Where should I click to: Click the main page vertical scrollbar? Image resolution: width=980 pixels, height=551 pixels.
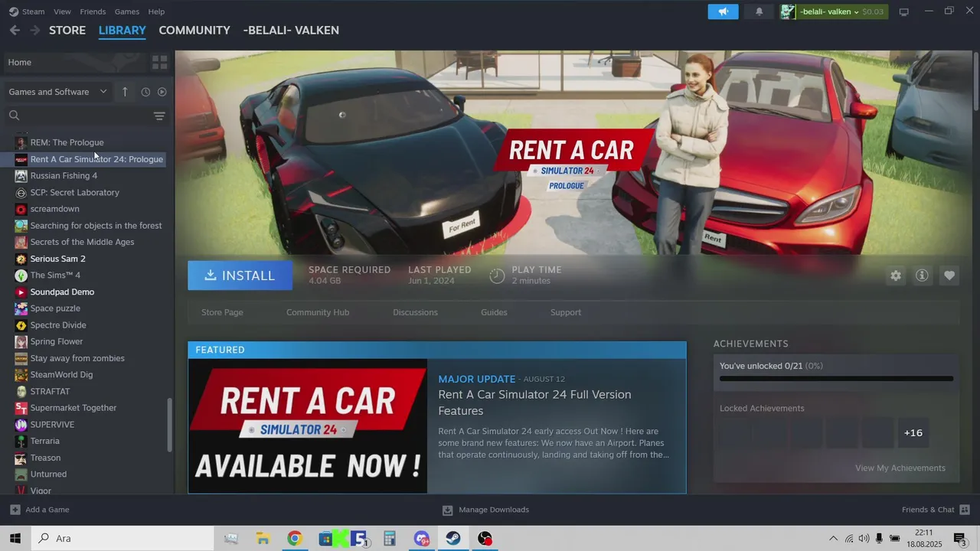click(x=976, y=80)
